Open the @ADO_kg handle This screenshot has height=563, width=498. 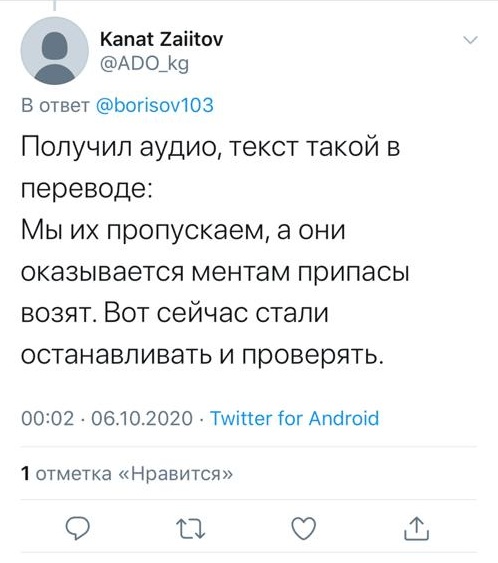(144, 64)
